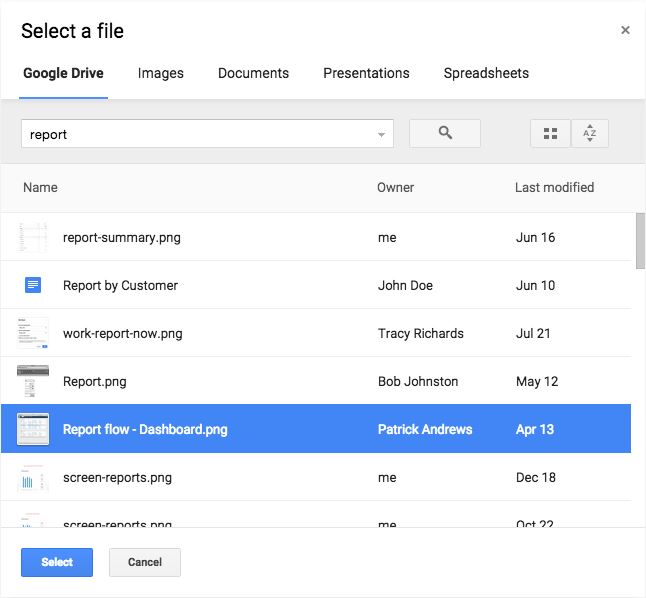This screenshot has height=598, width=646.
Task: Switch to grid view layout
Action: 550,133
